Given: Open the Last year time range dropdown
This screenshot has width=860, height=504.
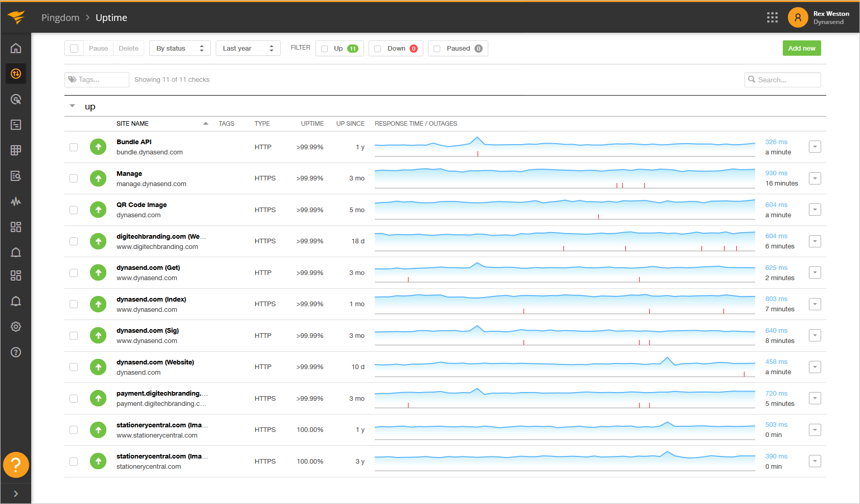Looking at the screenshot, I should 248,49.
